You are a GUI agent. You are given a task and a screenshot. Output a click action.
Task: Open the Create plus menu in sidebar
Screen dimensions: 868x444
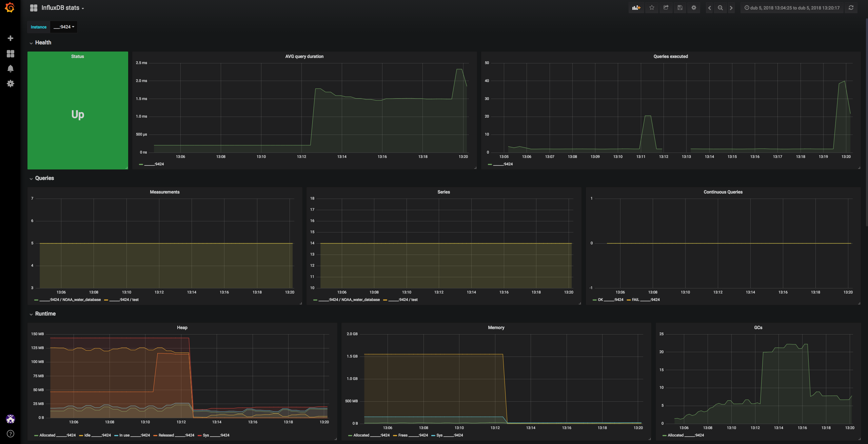pyautogui.click(x=11, y=38)
